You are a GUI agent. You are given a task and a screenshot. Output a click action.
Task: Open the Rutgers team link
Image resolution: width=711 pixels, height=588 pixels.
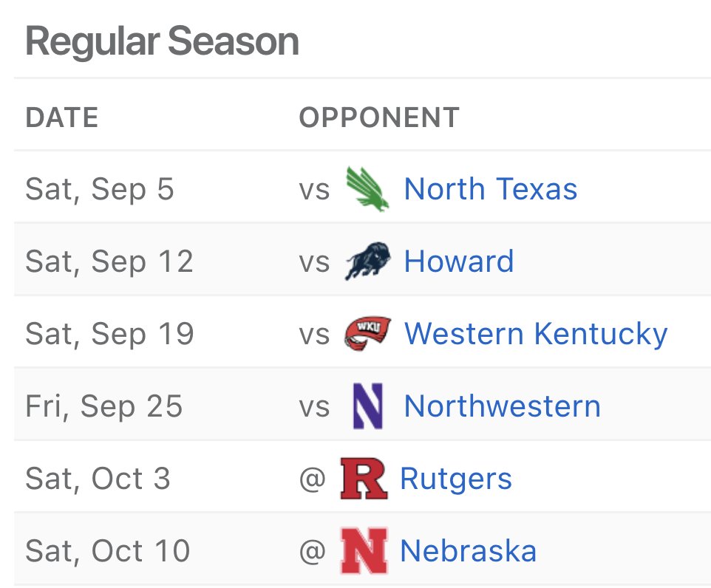456,479
